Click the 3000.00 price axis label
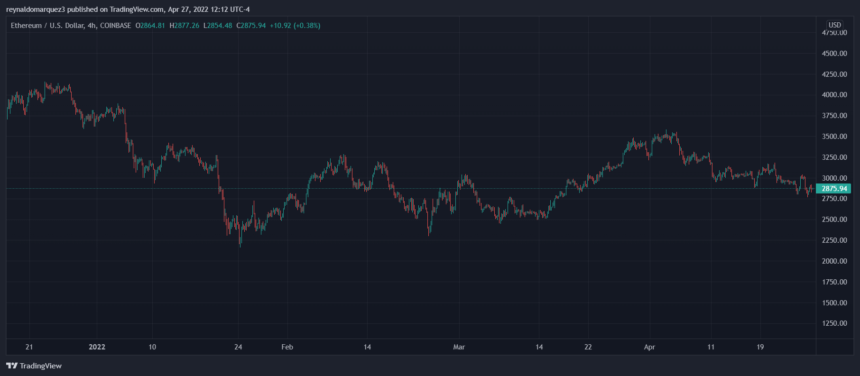 point(835,178)
